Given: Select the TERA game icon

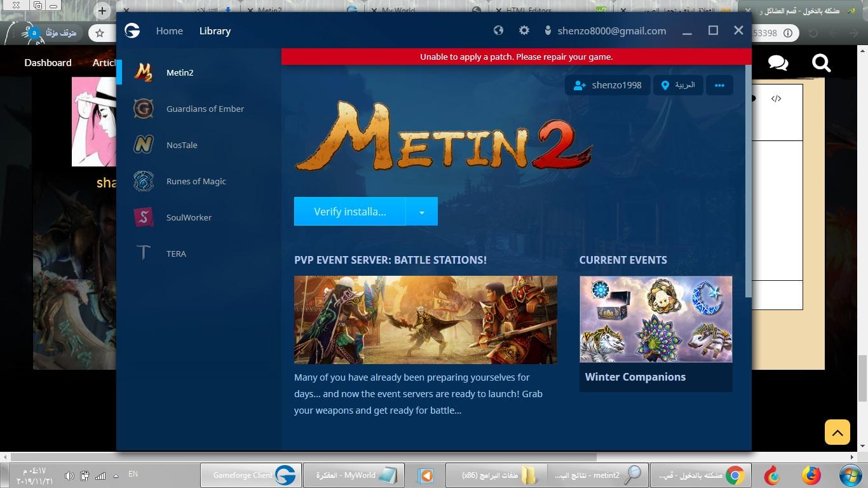Looking at the screenshot, I should (144, 254).
